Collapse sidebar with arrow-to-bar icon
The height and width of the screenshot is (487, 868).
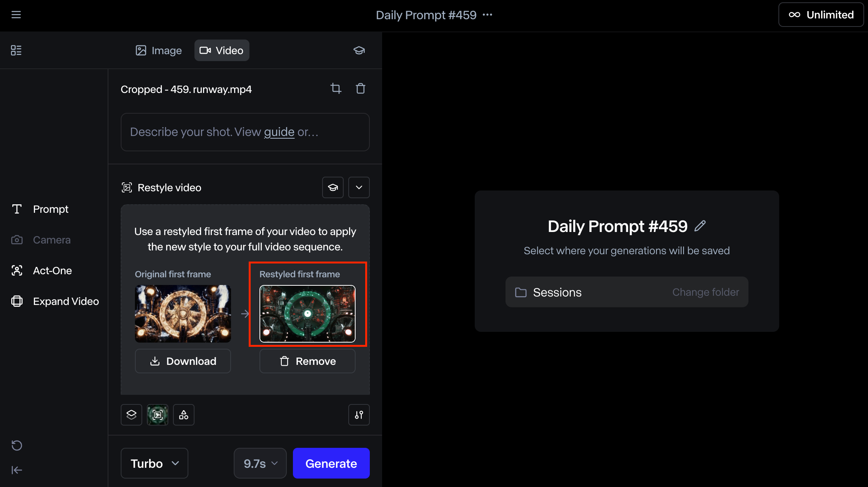coord(17,470)
